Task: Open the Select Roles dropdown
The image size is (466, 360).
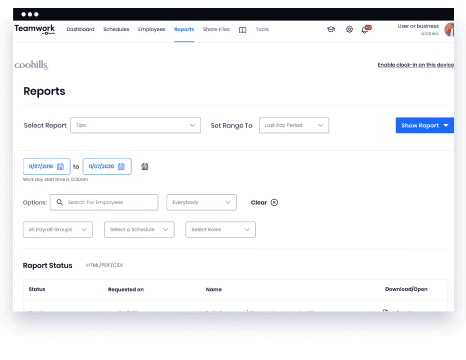Action: click(220, 229)
